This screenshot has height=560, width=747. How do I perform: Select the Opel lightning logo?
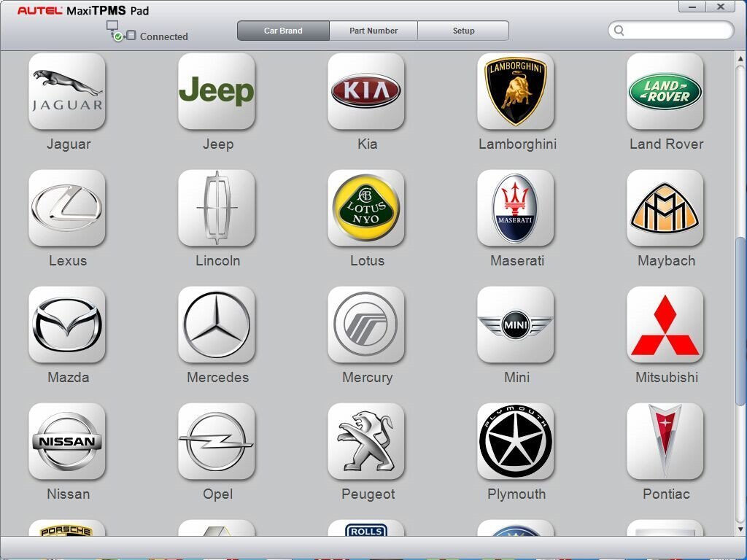pyautogui.click(x=216, y=441)
